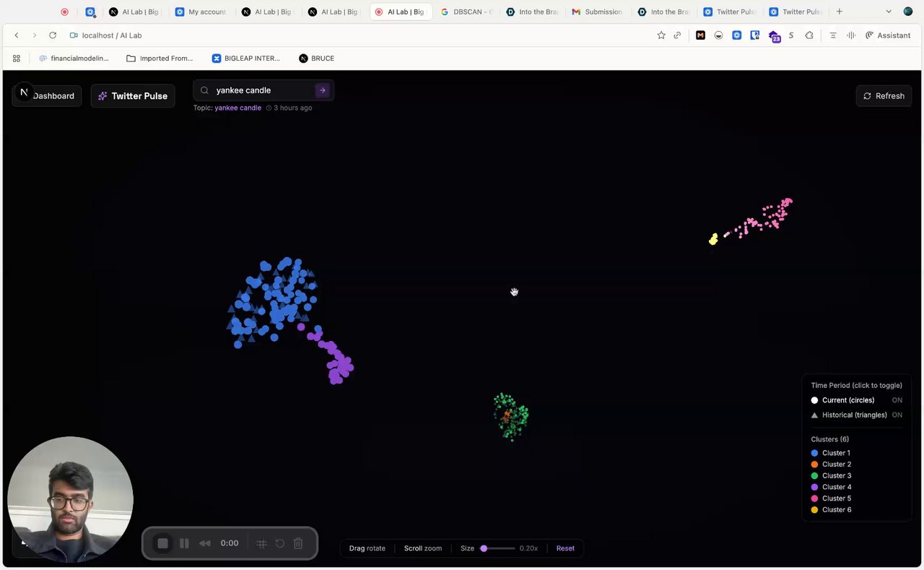
Task: Select Cluster 2 in the legend
Action: (831, 465)
